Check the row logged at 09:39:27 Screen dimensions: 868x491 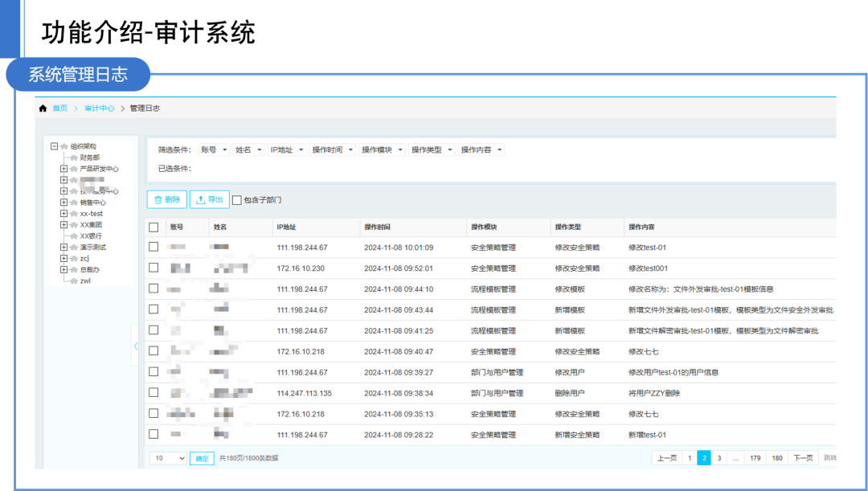154,372
